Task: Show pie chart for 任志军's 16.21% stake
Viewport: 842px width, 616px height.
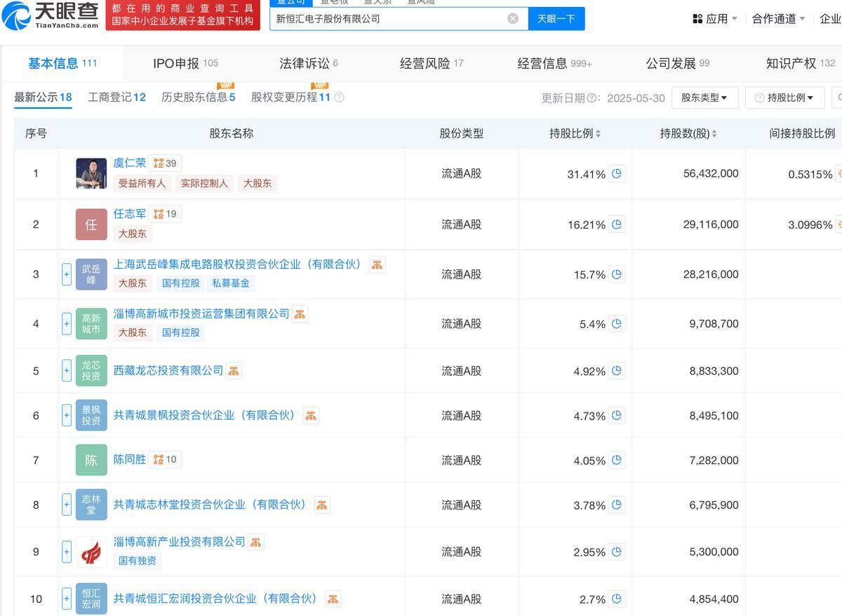Action: pos(617,225)
